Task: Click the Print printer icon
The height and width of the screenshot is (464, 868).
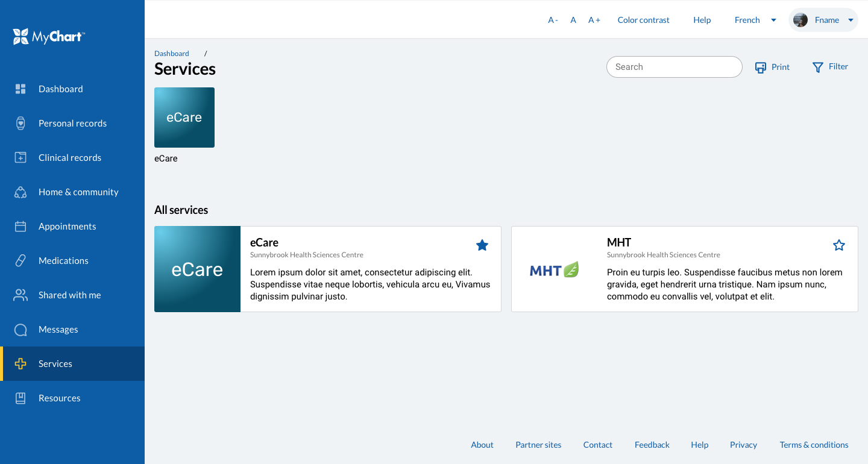Action: (761, 67)
